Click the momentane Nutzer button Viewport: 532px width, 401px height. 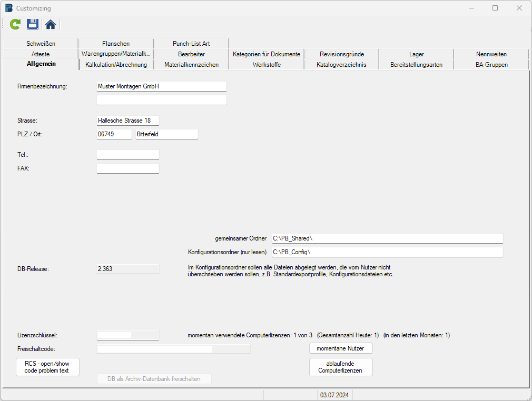(341, 348)
